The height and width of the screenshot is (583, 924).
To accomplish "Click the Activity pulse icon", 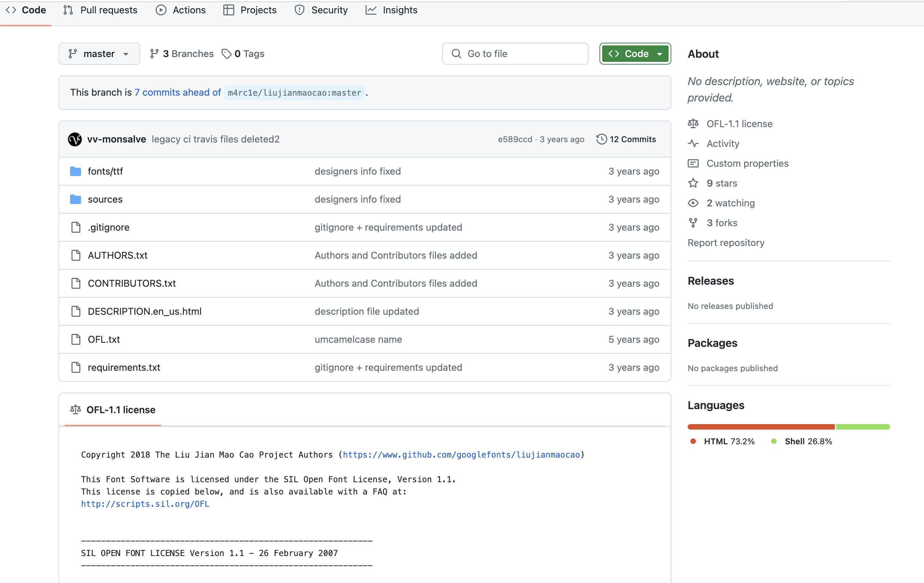I will pos(693,144).
